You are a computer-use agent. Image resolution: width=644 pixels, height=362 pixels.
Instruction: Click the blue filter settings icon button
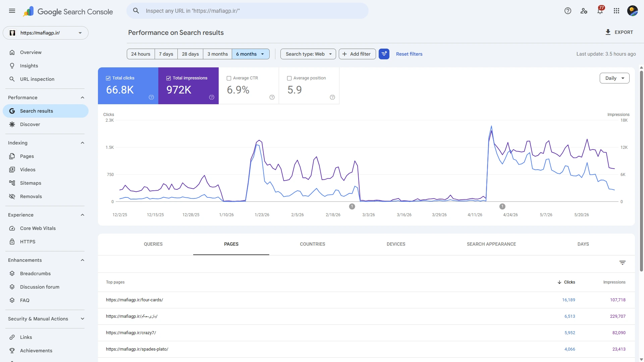[x=384, y=54]
